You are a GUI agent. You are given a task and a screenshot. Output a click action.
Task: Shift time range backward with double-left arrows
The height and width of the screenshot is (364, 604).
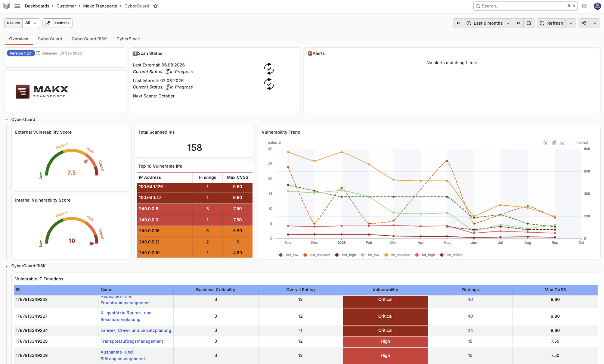[x=458, y=23]
